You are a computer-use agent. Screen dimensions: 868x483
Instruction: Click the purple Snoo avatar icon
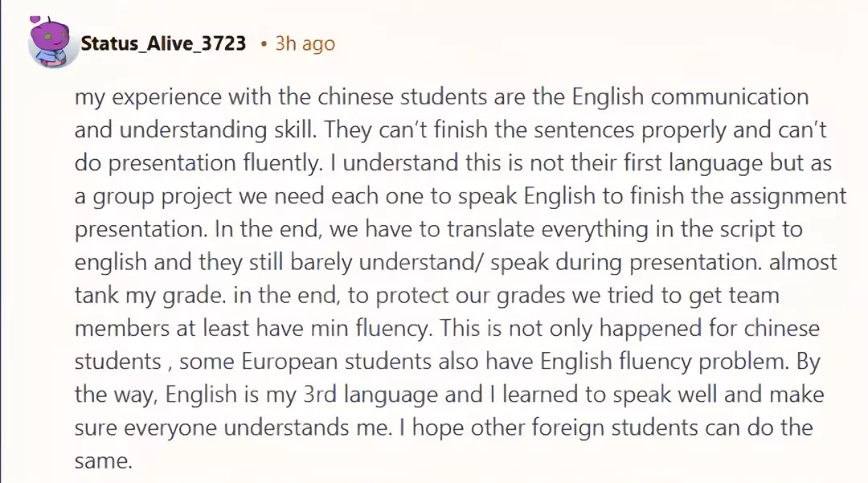pos(51,43)
